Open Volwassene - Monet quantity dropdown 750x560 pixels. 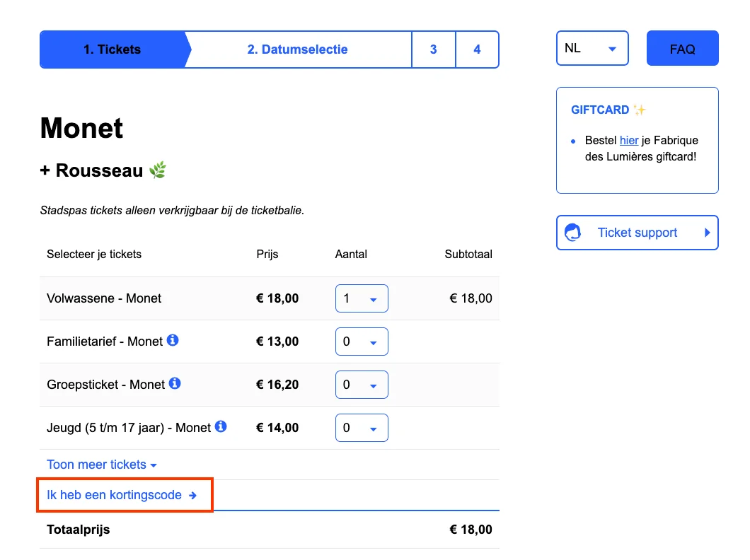pyautogui.click(x=362, y=298)
